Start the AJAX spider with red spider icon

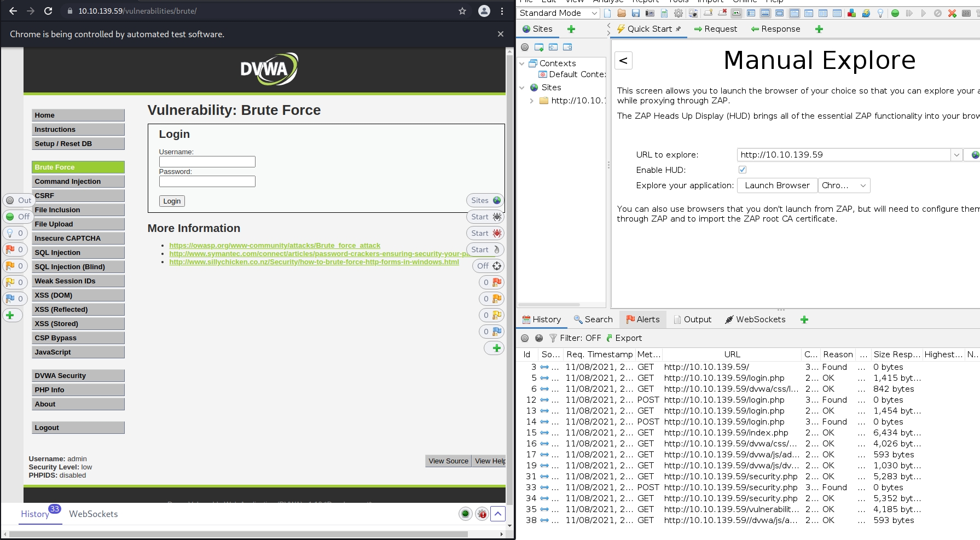pyautogui.click(x=485, y=233)
